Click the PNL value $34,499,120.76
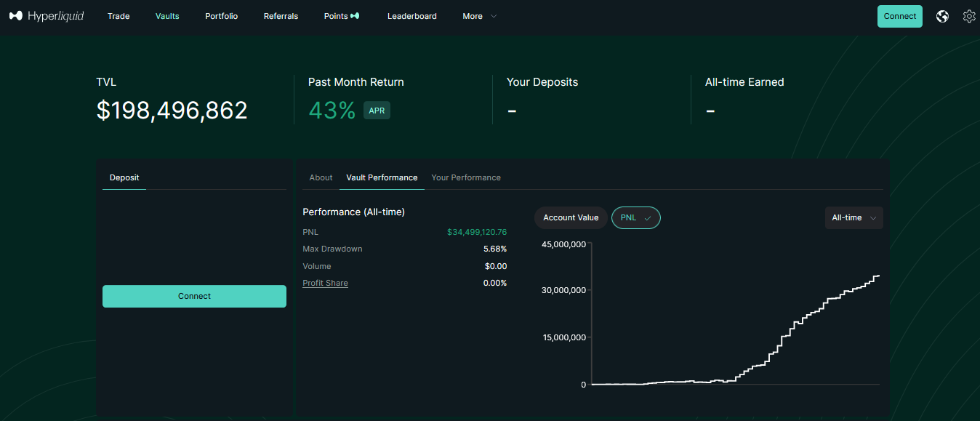 pos(477,232)
